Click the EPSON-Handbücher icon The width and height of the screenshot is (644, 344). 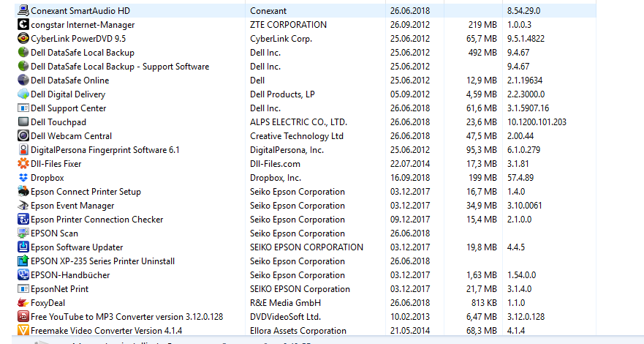(23, 275)
